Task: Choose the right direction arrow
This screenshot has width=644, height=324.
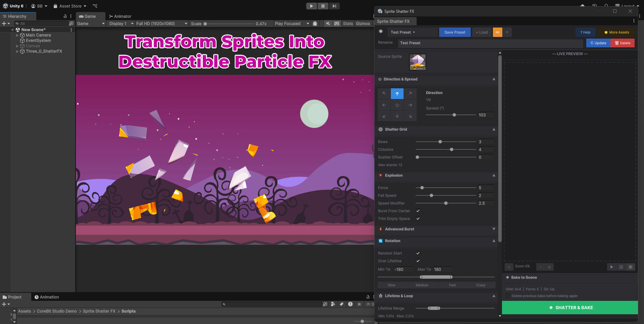Action: [410, 105]
